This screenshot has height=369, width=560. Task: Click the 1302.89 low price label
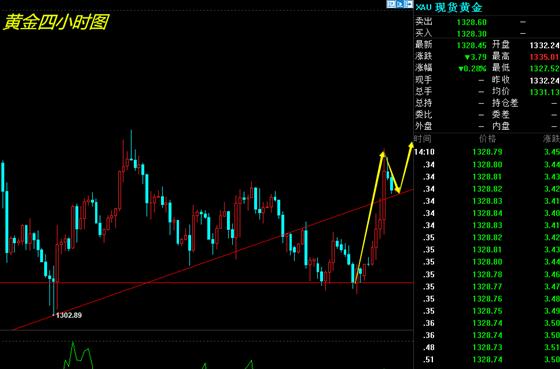69,315
